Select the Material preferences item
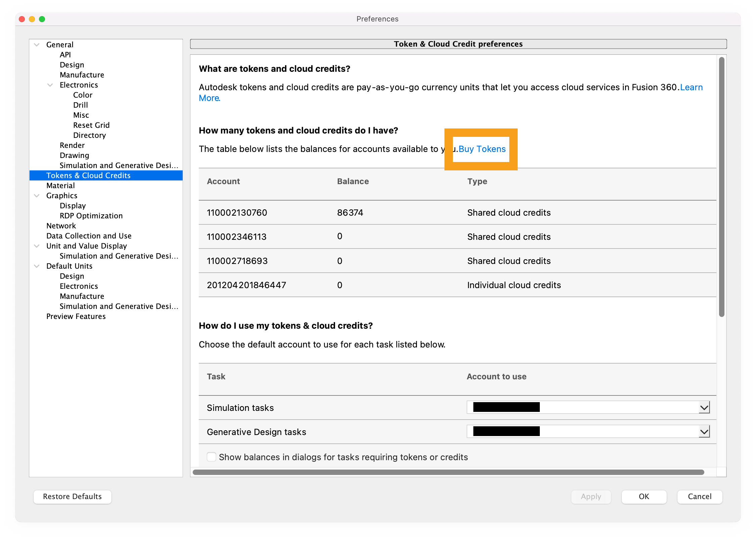 point(60,185)
